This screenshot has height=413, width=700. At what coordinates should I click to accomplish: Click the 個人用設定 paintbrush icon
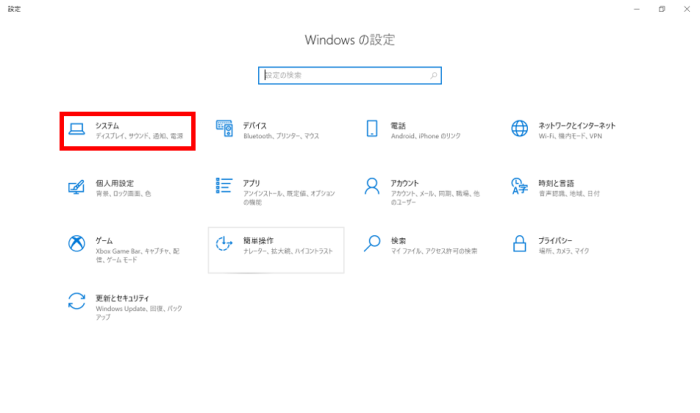click(x=76, y=187)
